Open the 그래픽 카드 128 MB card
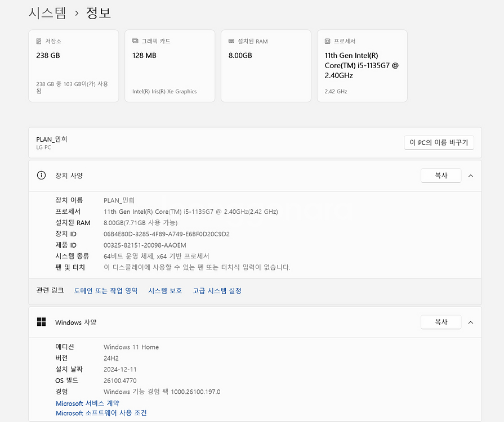504x422 pixels. 170,66
